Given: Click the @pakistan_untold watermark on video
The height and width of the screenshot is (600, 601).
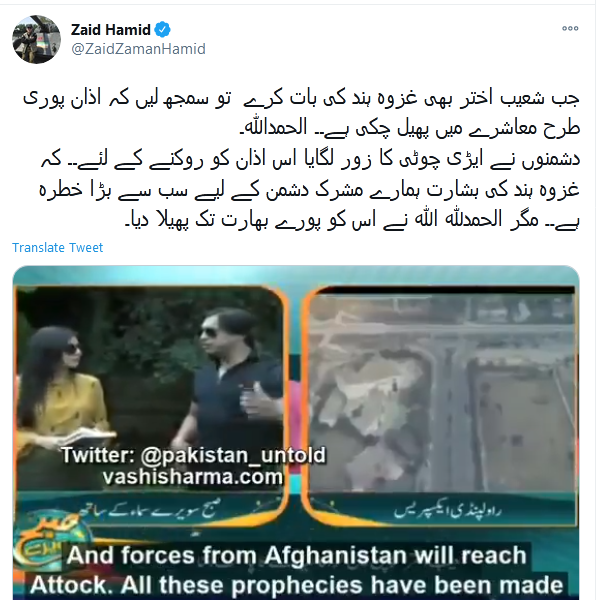Looking at the screenshot, I should click(194, 455).
